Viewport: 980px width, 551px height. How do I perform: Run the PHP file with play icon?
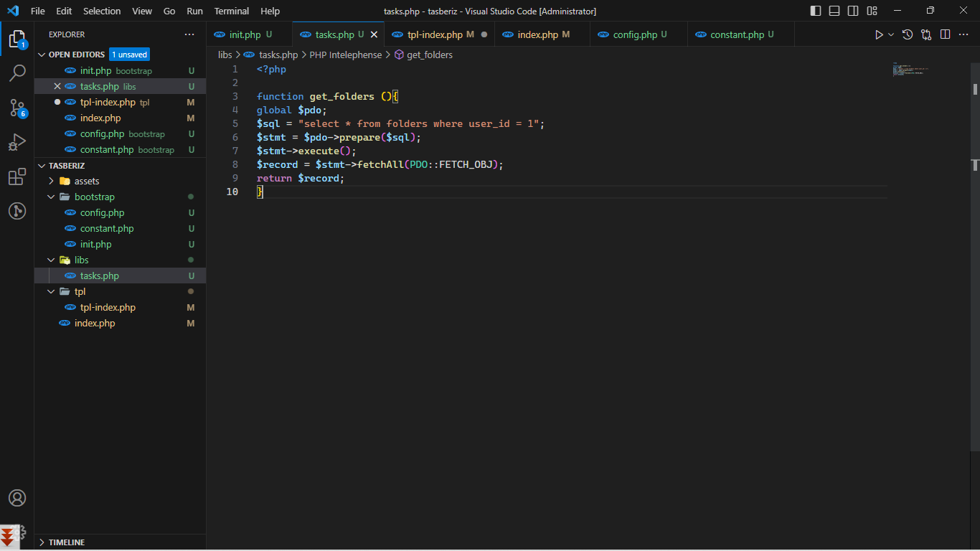[x=879, y=34]
